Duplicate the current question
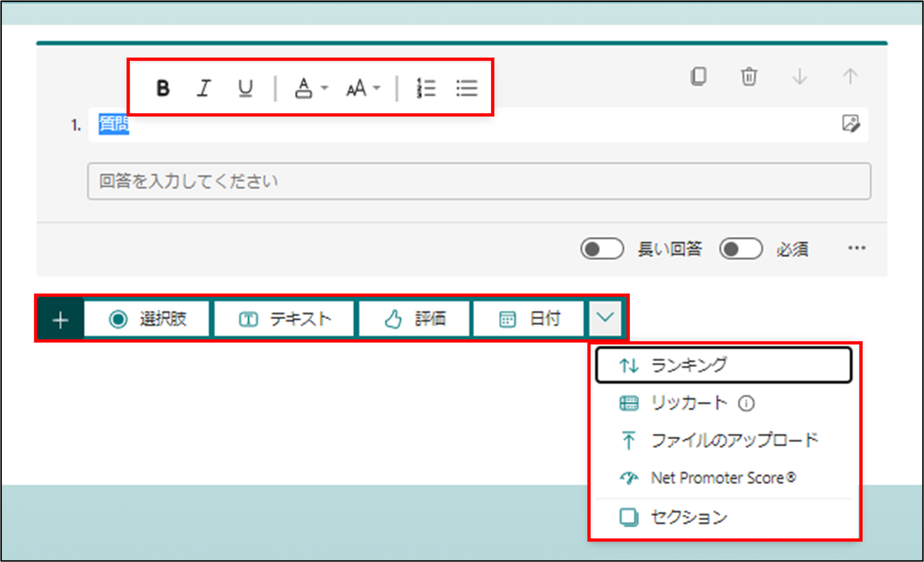The height and width of the screenshot is (562, 924). pos(698,77)
